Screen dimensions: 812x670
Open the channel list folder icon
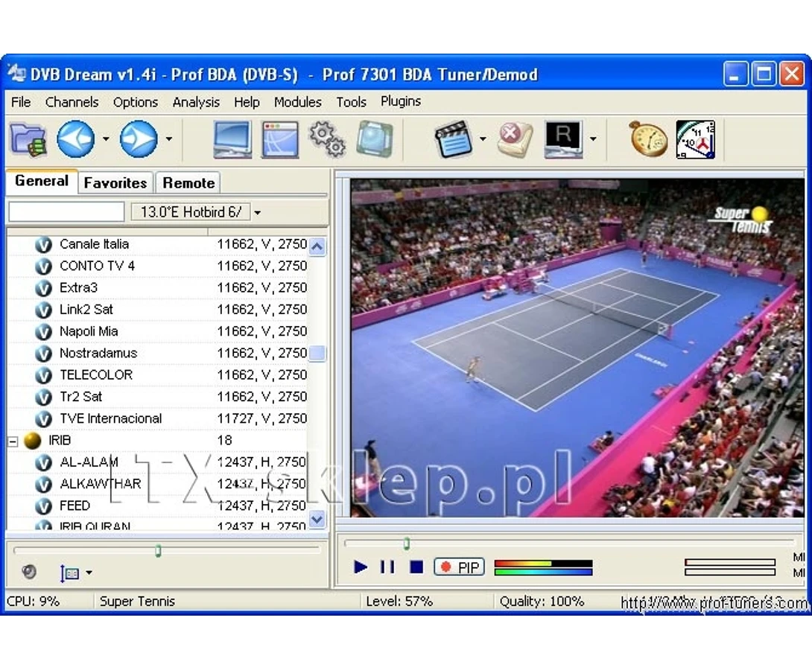point(28,138)
